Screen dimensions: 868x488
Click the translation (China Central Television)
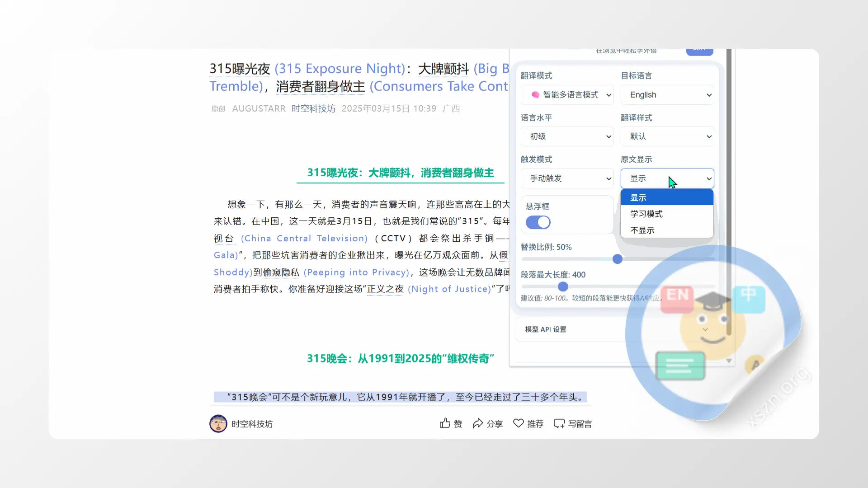pyautogui.click(x=304, y=238)
